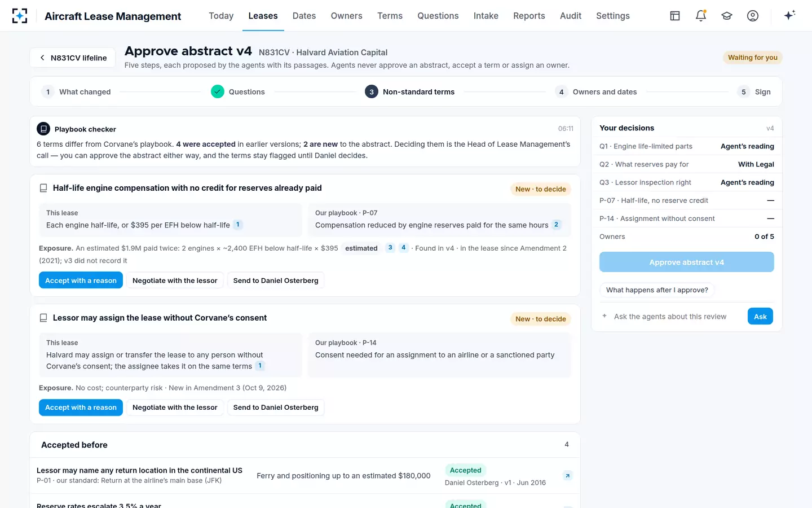Jump to step 5 Sign
Image resolution: width=812 pixels, height=508 pixels.
click(x=754, y=91)
